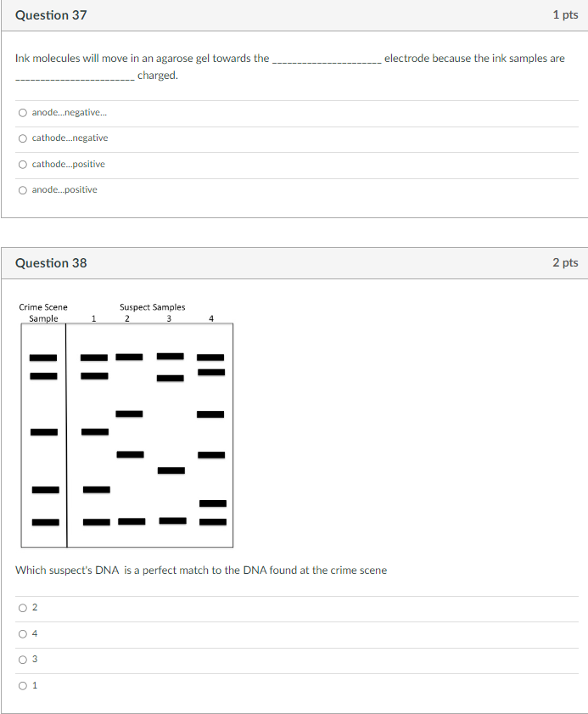This screenshot has width=588, height=714.
Task: Select suspect 4 radio button
Action: 23,634
